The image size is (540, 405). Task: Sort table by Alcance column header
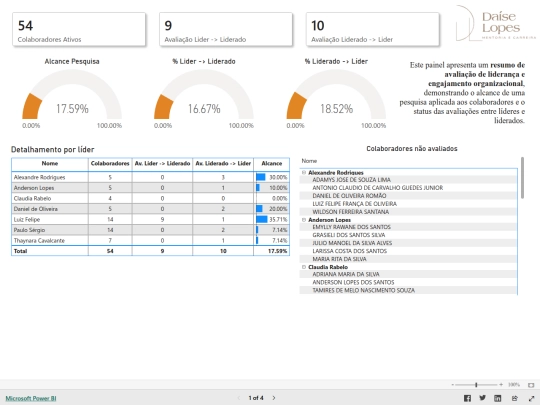pyautogui.click(x=272, y=164)
